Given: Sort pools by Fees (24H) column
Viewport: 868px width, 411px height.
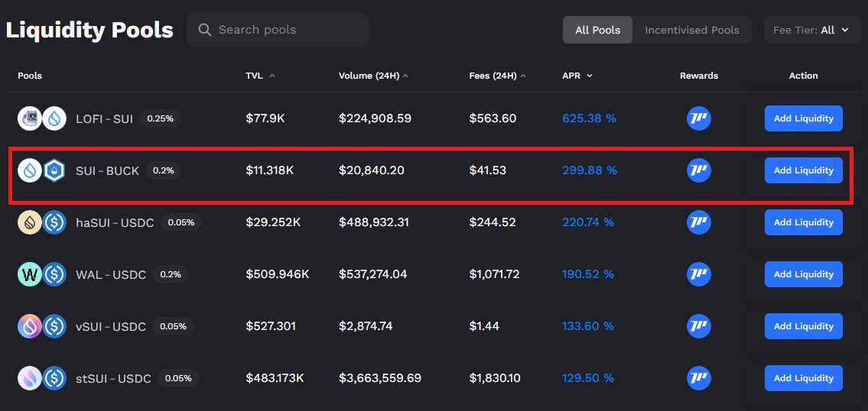Looking at the screenshot, I should coord(497,76).
